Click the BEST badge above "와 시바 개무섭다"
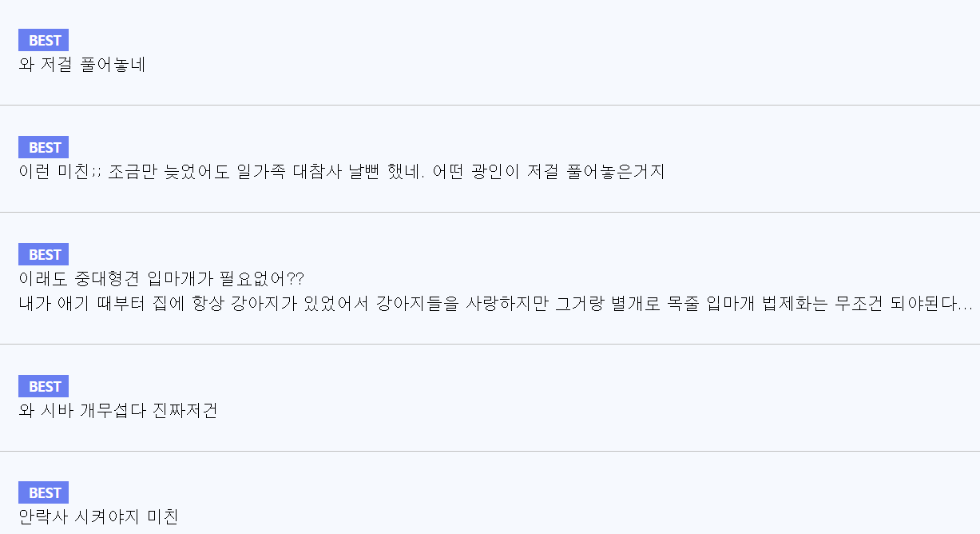980x534 pixels. (x=43, y=387)
